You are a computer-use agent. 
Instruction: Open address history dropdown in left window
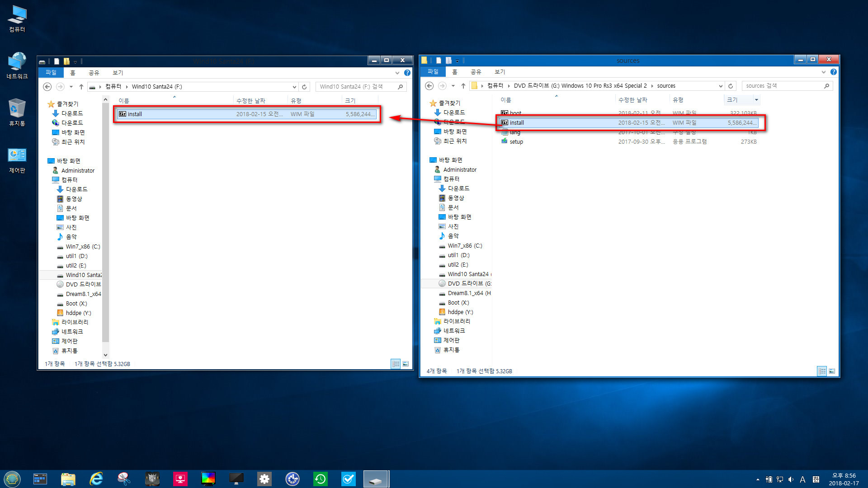pyautogui.click(x=294, y=87)
